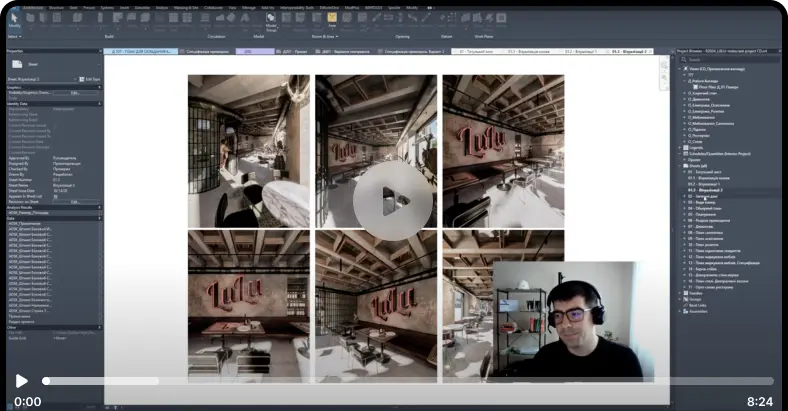788x411 pixels.
Task: Select sheet 01 - Титульний лист in browser
Action: 705,172
